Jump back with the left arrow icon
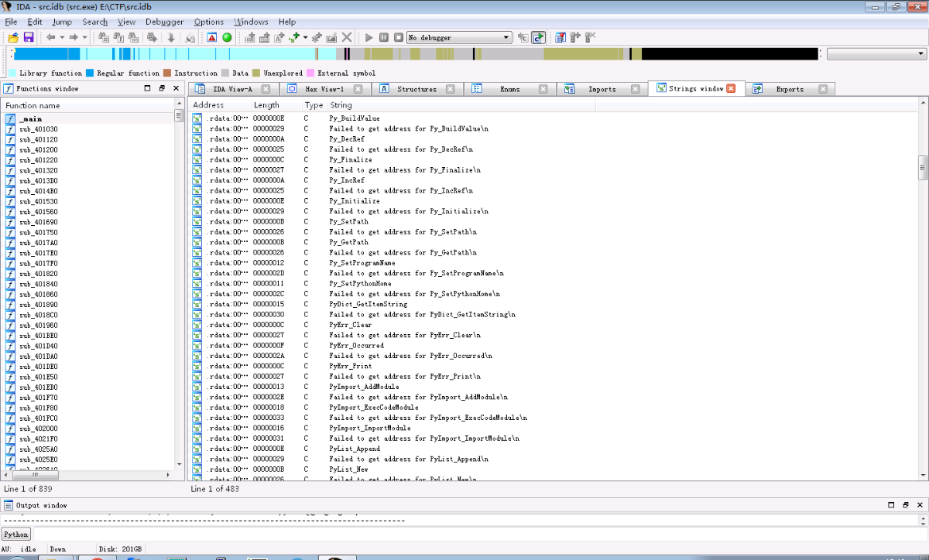 click(51, 37)
